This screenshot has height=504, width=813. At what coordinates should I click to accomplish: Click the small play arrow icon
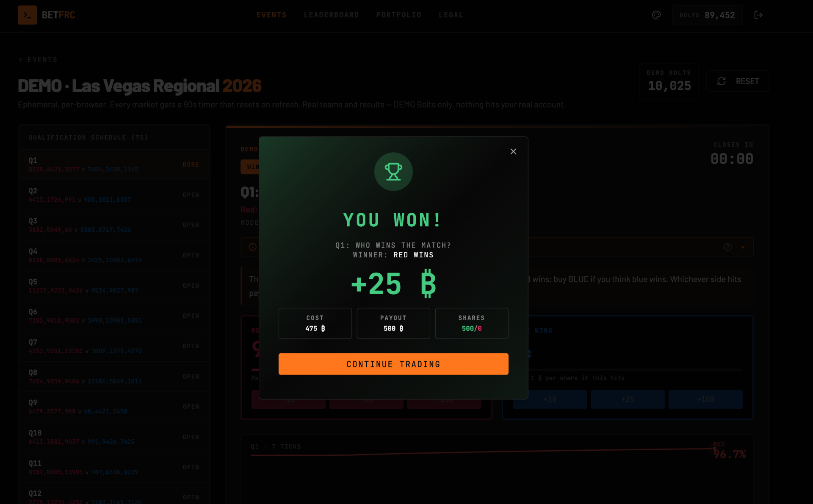(x=744, y=247)
